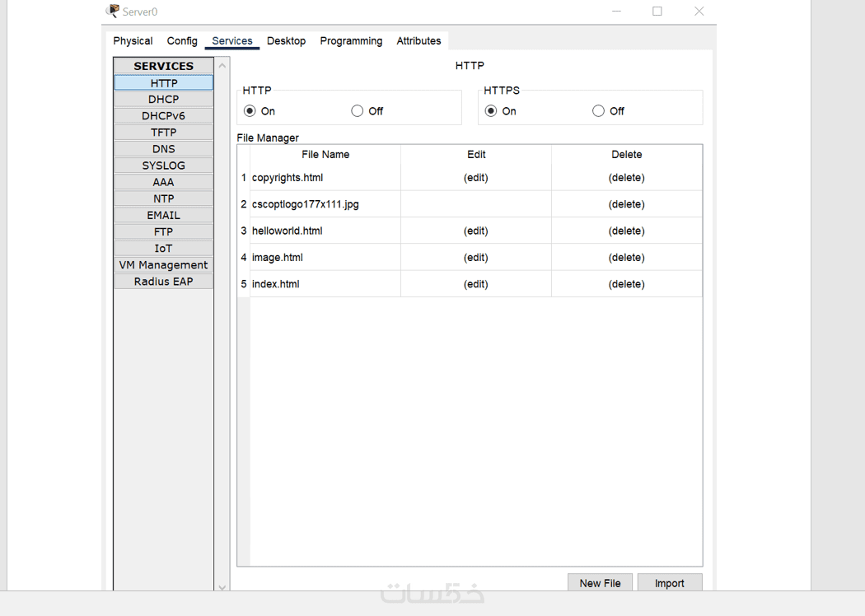Select index.html file name cell
865x616 pixels.
point(325,284)
